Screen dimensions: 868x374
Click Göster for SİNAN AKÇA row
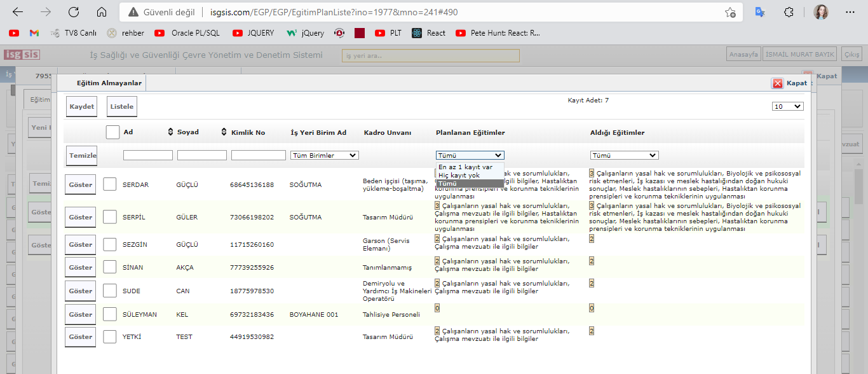click(x=81, y=268)
